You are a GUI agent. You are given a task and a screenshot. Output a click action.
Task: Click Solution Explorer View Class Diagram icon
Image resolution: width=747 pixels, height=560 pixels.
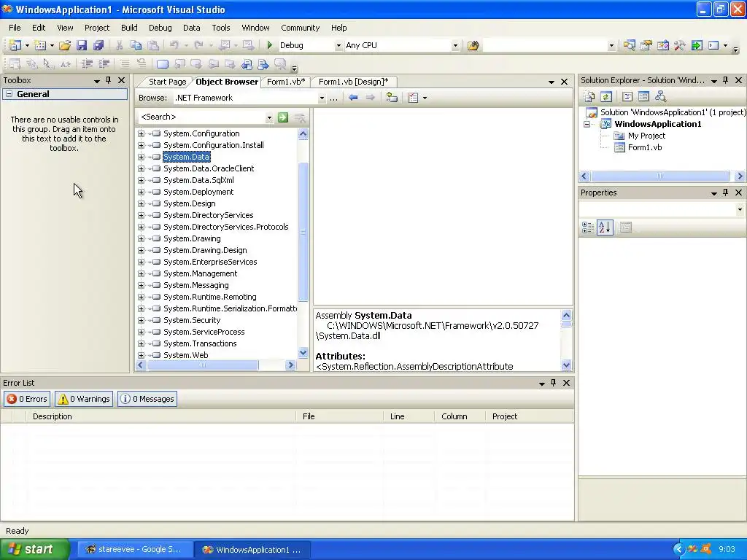click(x=660, y=97)
